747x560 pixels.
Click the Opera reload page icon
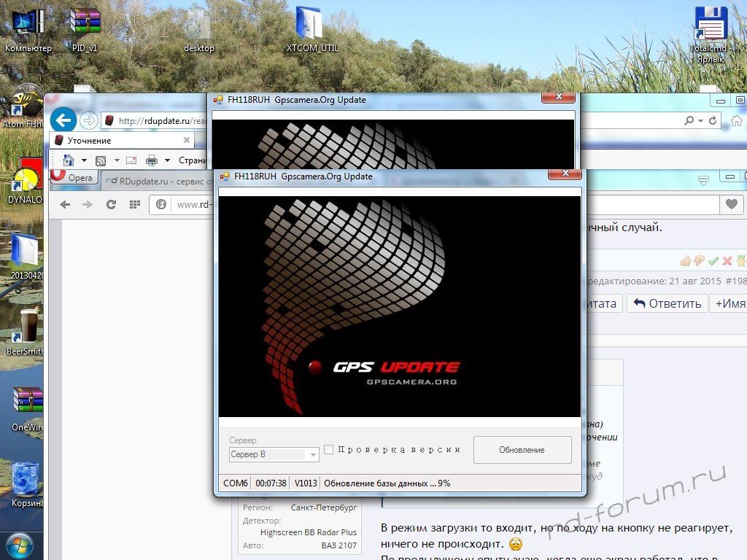point(111,205)
